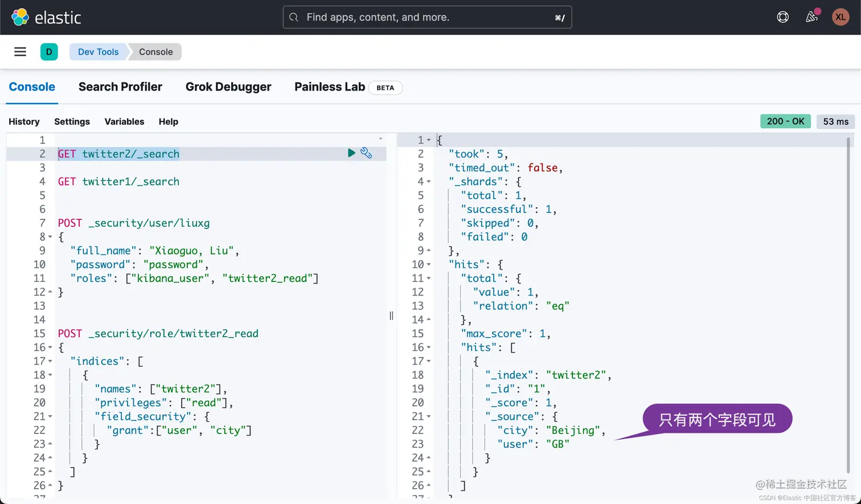Focus the Find apps search field

[x=428, y=17]
